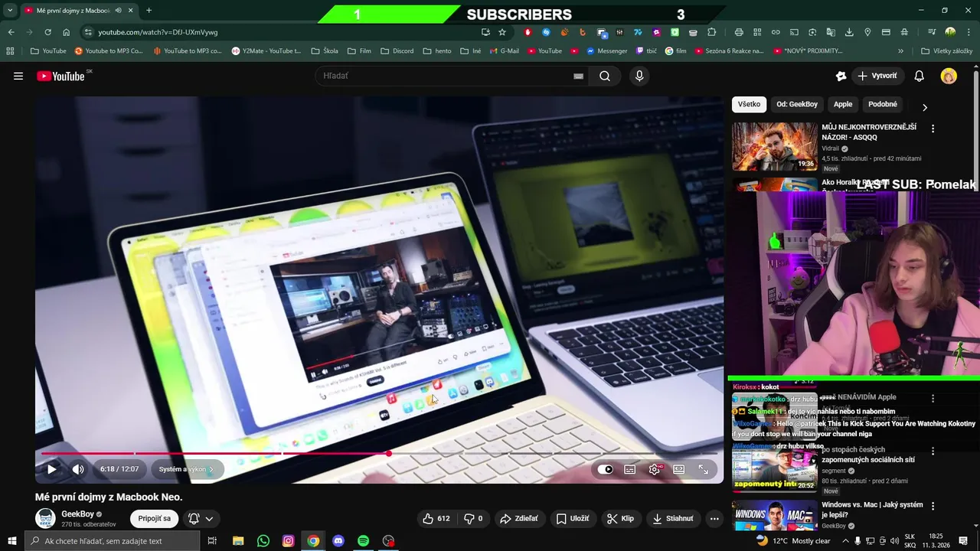Save video with the Uložiť button
The image size is (980, 551).
573,518
